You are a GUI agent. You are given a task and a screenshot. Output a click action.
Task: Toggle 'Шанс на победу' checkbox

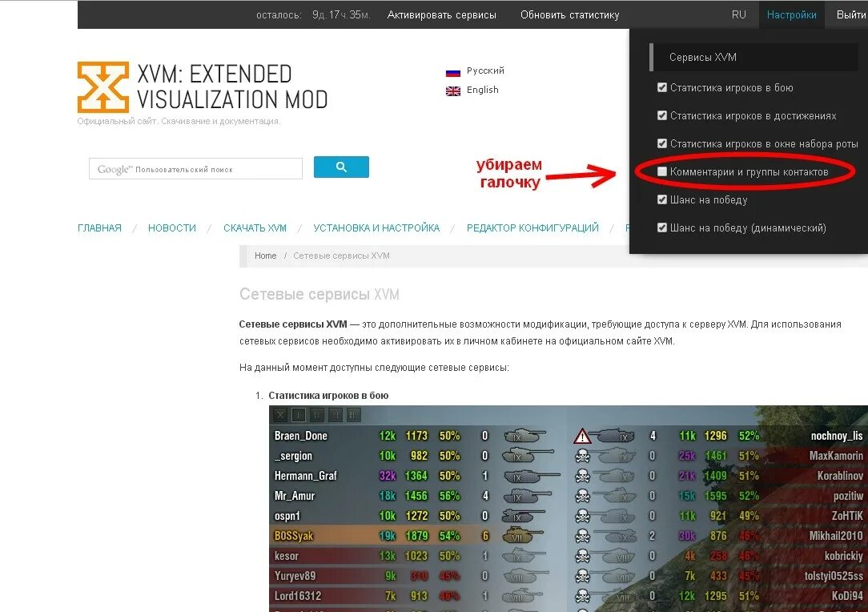tap(662, 199)
